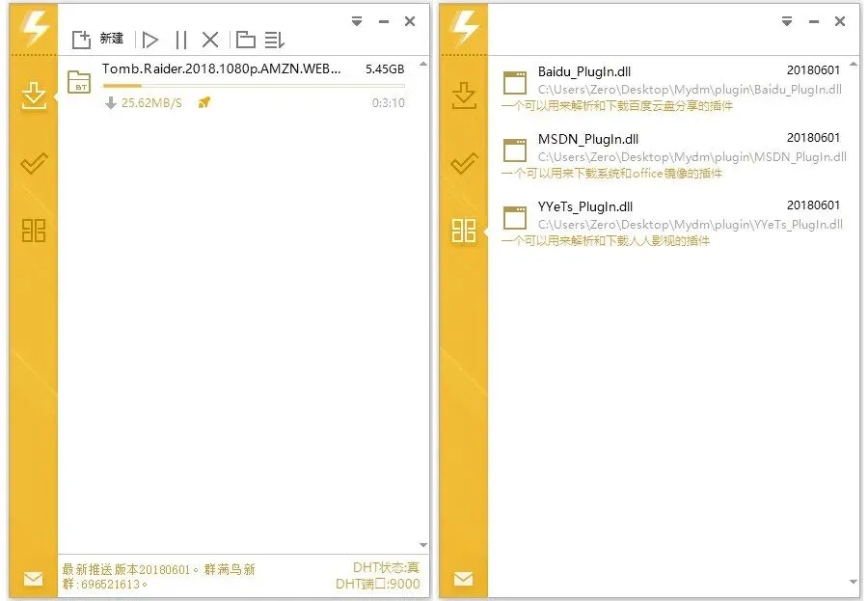The width and height of the screenshot is (868, 601).
Task: Click the Baidu_PlugIn.dll file path
Action: (x=690, y=89)
